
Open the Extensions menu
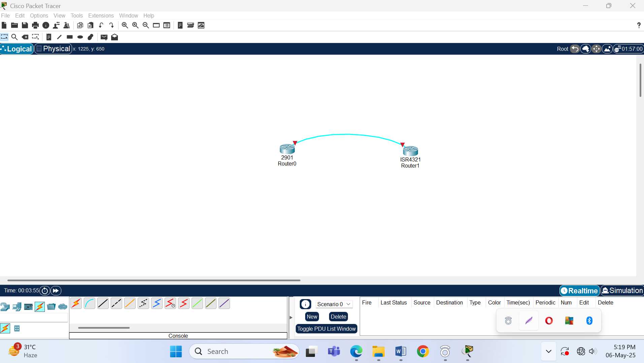101,15
